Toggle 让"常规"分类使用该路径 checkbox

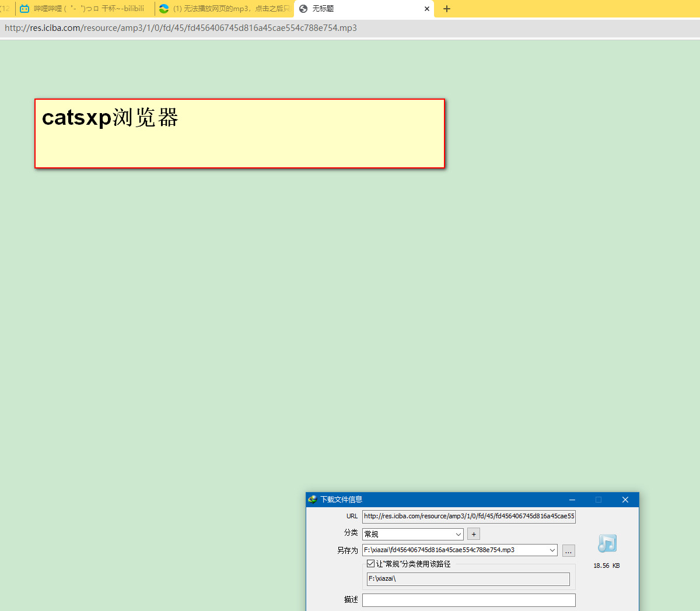coord(370,564)
